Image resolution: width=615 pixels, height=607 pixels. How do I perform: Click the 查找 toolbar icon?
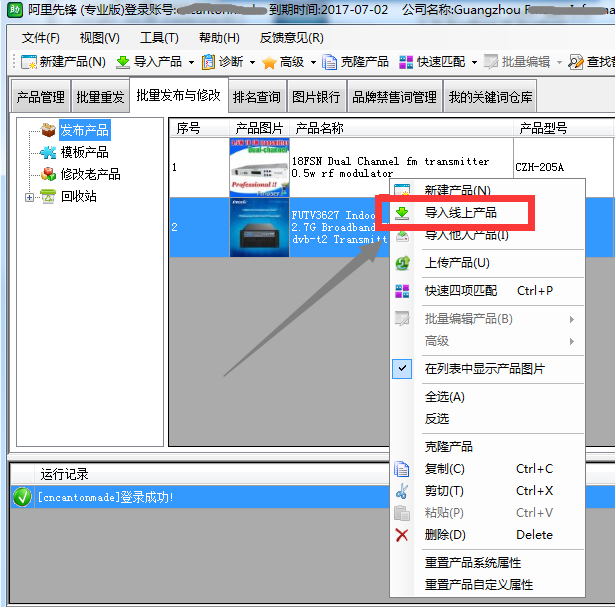(x=576, y=62)
